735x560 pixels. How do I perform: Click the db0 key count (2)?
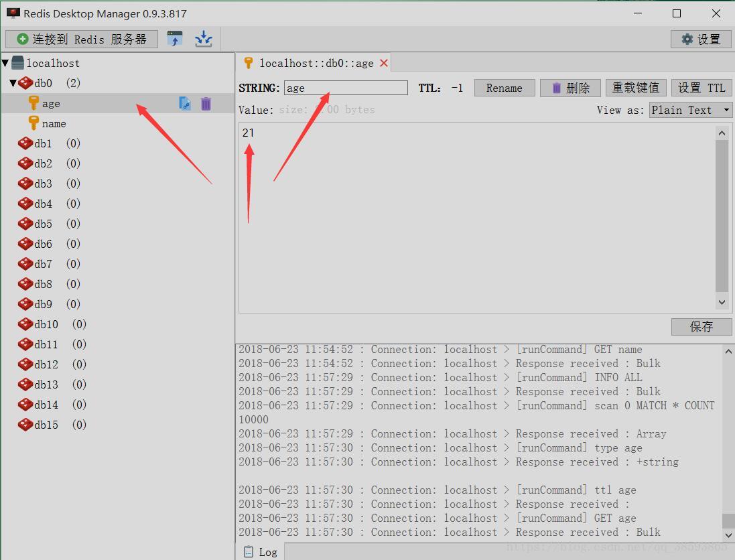(x=73, y=83)
